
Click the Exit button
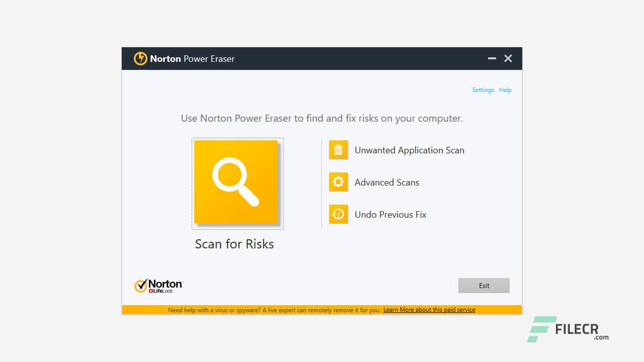(484, 285)
